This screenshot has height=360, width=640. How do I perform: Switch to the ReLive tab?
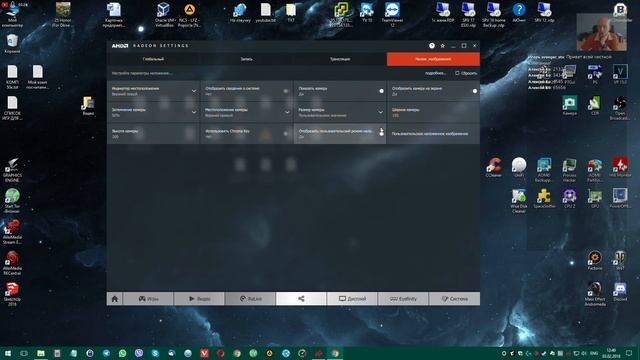250,299
